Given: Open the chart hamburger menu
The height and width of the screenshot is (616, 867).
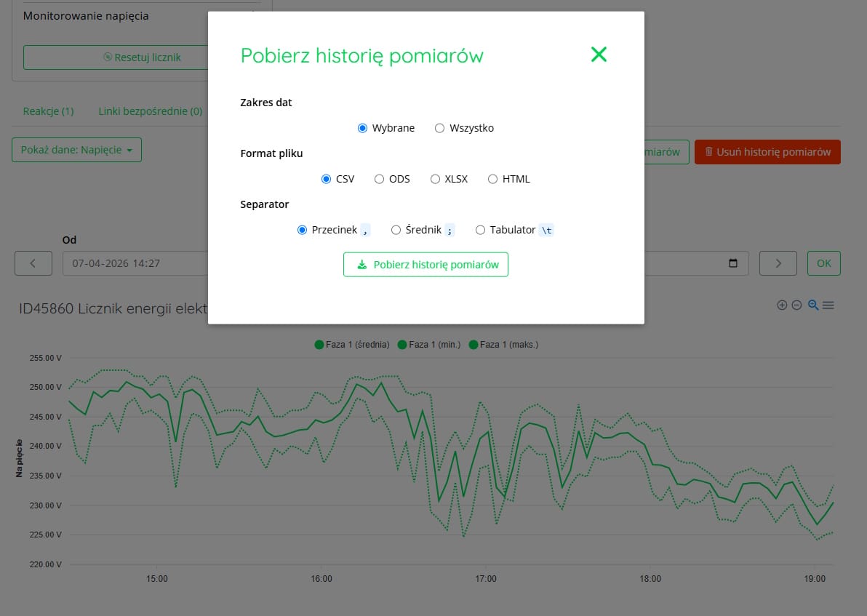Looking at the screenshot, I should click(829, 305).
